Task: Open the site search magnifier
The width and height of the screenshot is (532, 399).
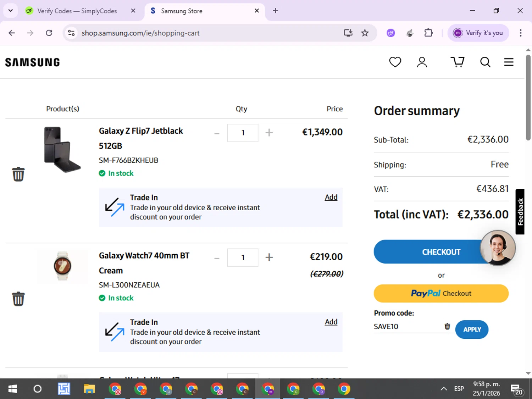Action: (x=485, y=62)
